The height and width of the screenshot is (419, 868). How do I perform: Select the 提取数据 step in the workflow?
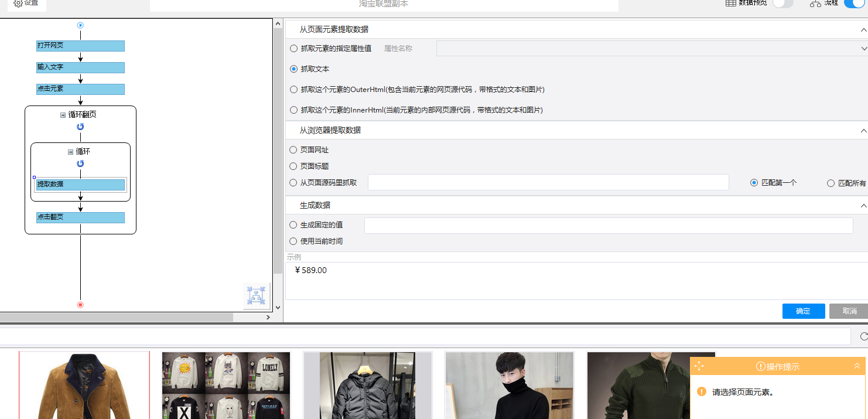(80, 184)
